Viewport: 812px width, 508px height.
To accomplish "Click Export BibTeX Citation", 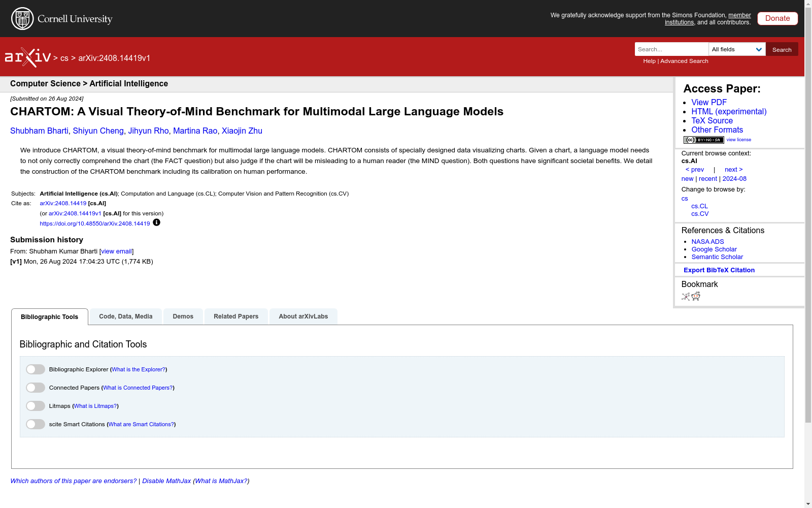I will [719, 270].
